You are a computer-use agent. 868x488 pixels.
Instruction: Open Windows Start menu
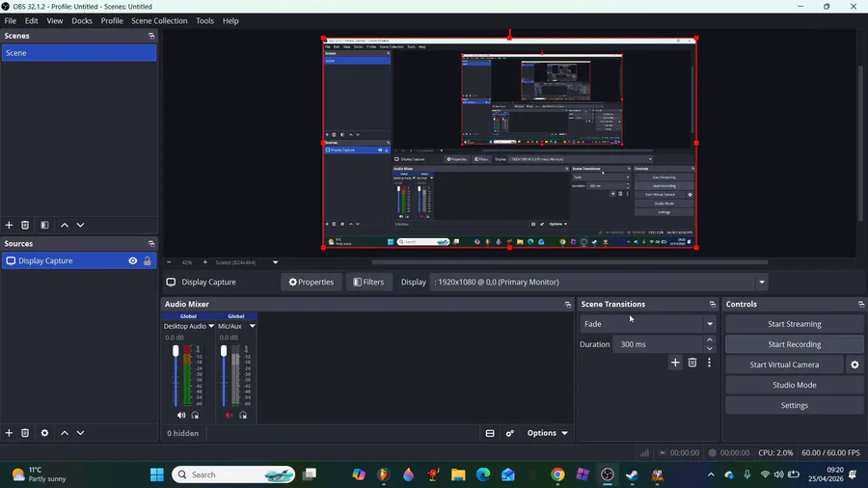pyautogui.click(x=157, y=474)
